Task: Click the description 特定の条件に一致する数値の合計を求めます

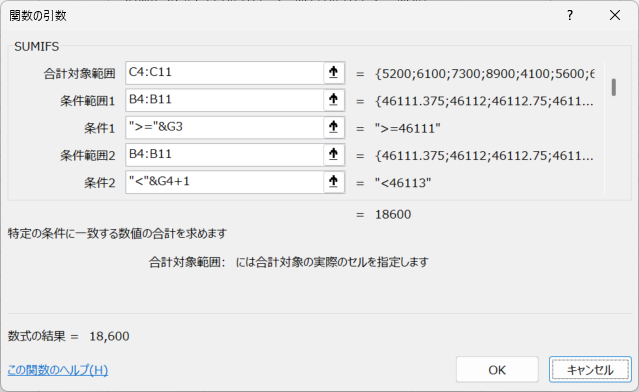Action: 117,234
